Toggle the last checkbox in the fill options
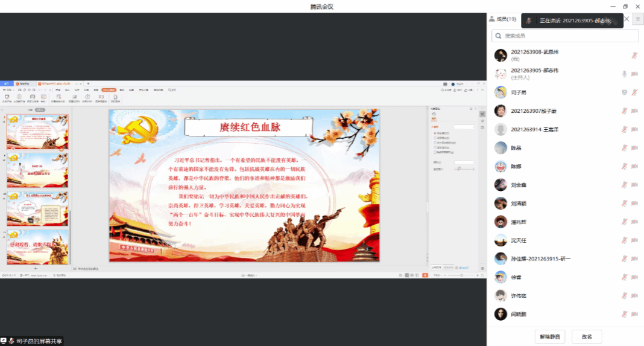Viewport: 644px width, 346px height. (435, 152)
